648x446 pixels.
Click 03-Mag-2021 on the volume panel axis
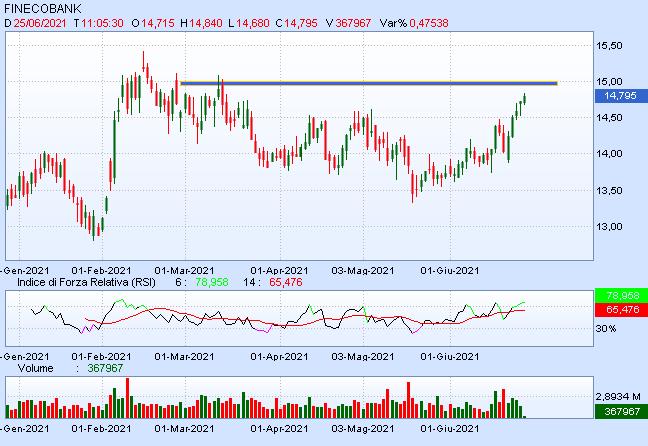(x=363, y=429)
